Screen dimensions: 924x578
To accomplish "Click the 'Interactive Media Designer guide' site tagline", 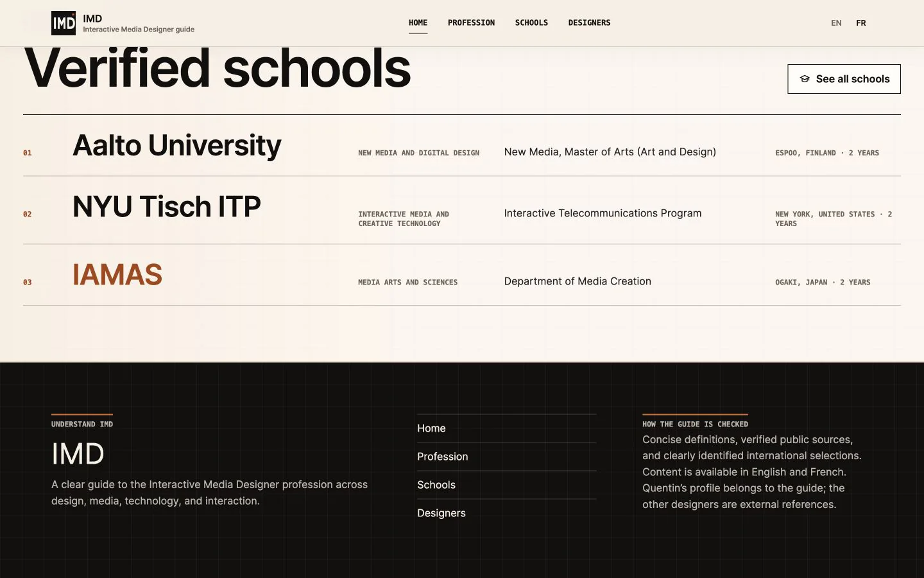I will 139,30.
